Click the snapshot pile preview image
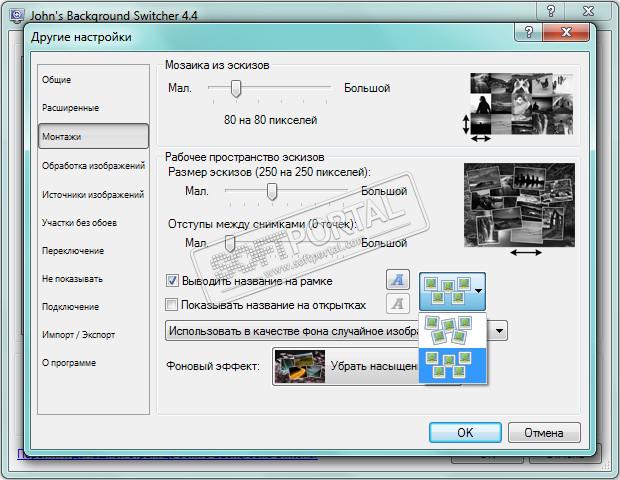Viewport: 620px width, 480px height. [x=519, y=205]
